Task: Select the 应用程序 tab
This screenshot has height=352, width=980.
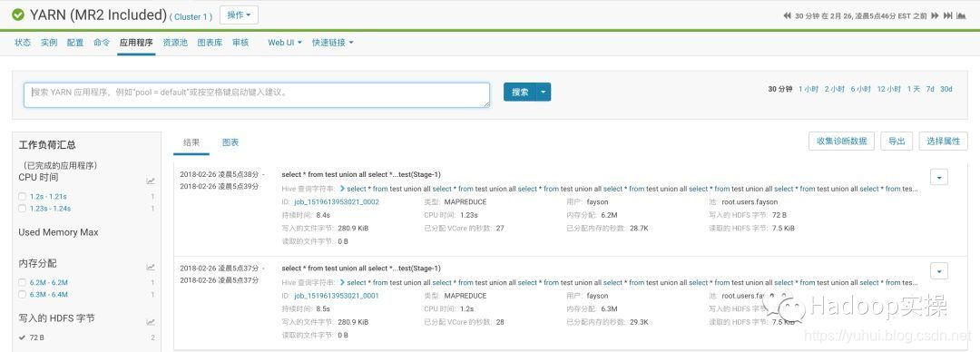Action: pyautogui.click(x=136, y=43)
